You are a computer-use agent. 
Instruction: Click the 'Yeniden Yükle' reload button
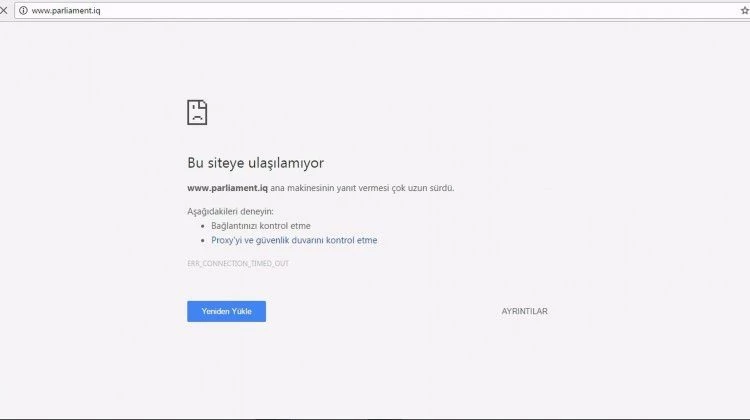[x=226, y=311]
